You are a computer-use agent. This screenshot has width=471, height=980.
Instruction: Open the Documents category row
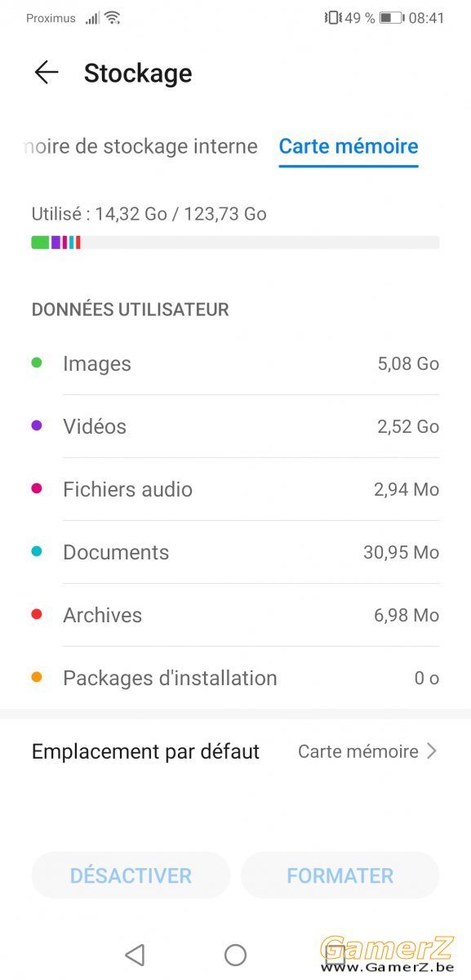235,552
